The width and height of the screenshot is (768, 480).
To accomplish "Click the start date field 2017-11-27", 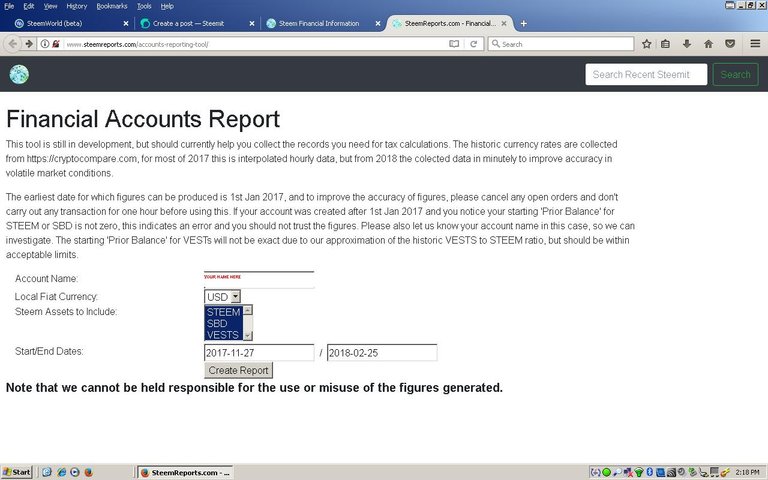I will (259, 353).
